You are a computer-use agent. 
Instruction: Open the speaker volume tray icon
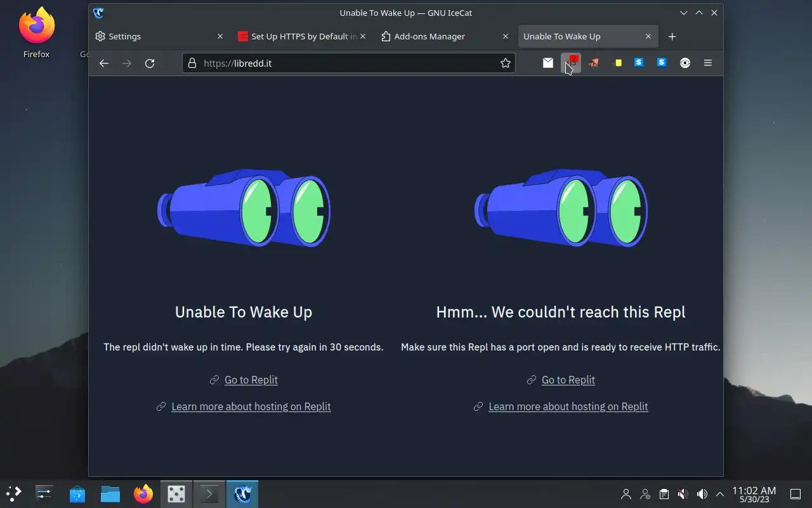point(702,494)
